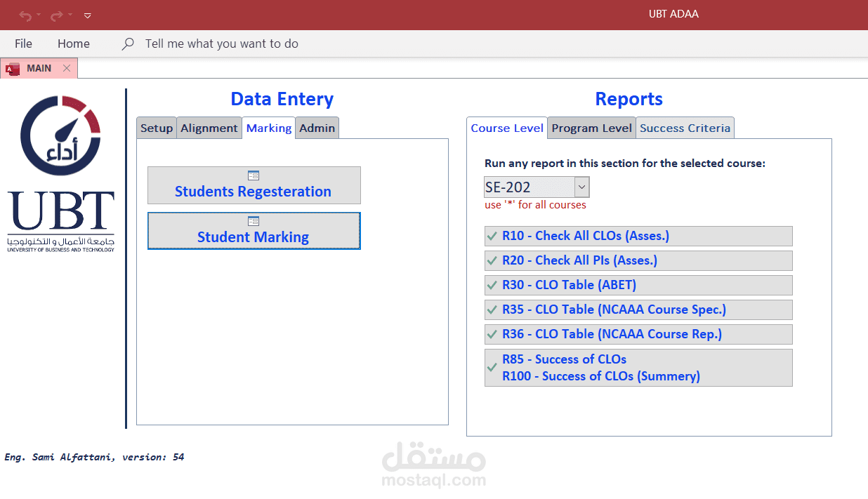Close the MAIN tab with X
This screenshot has width=868, height=499.
[x=67, y=68]
